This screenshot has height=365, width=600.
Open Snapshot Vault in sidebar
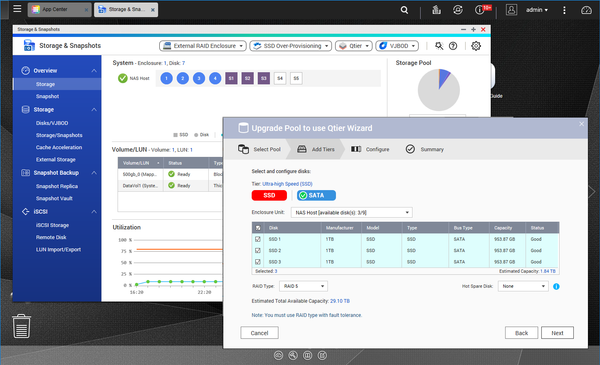point(54,199)
